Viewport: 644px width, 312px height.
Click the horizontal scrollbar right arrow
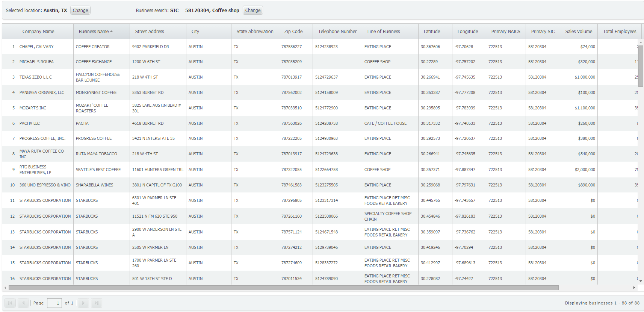click(634, 288)
